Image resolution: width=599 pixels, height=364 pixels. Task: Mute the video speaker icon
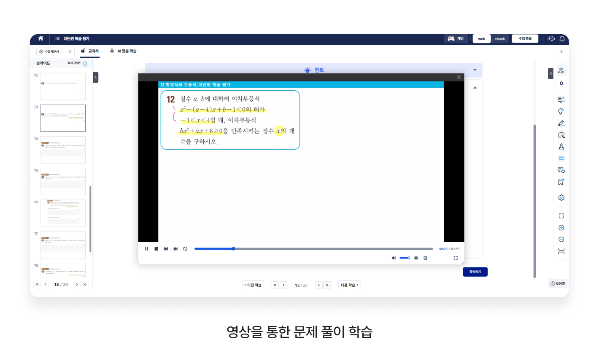(394, 258)
